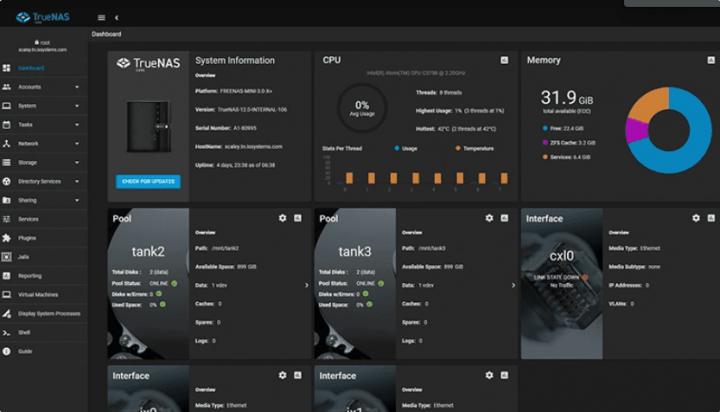Click the Sharing folder icon
This screenshot has height=412, width=720.
click(6, 200)
